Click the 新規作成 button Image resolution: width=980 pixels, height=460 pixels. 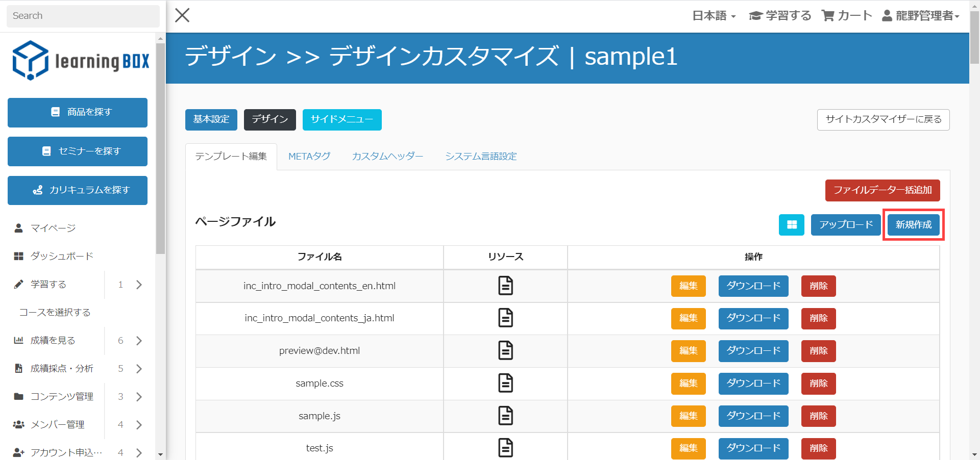[913, 225]
